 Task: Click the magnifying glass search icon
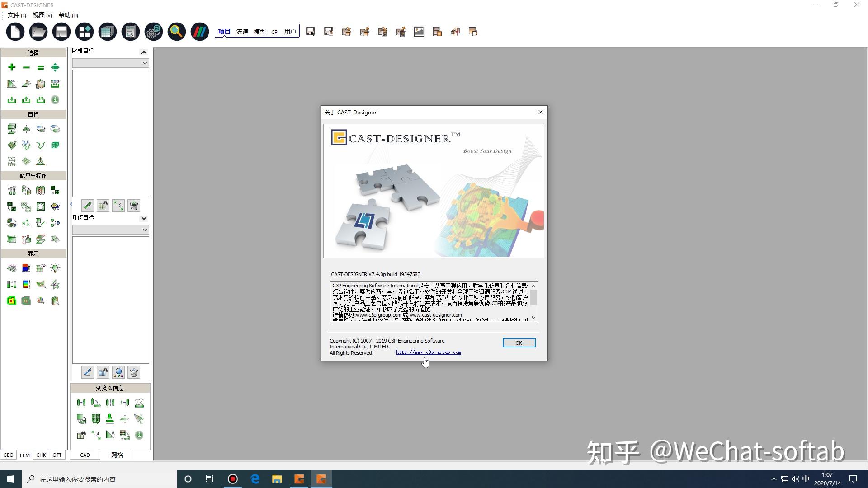tap(177, 32)
